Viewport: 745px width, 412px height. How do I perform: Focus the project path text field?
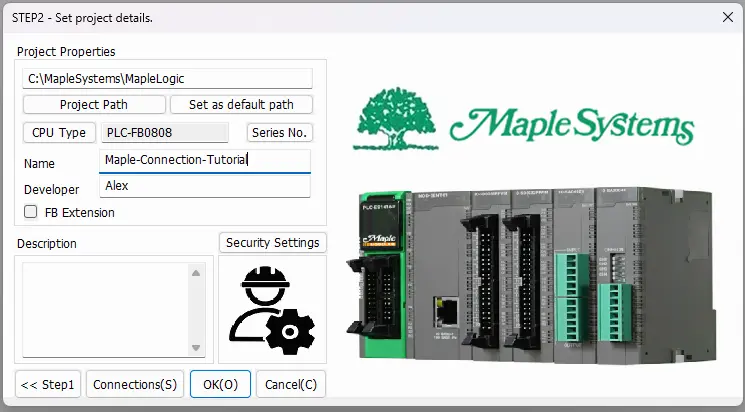167,78
